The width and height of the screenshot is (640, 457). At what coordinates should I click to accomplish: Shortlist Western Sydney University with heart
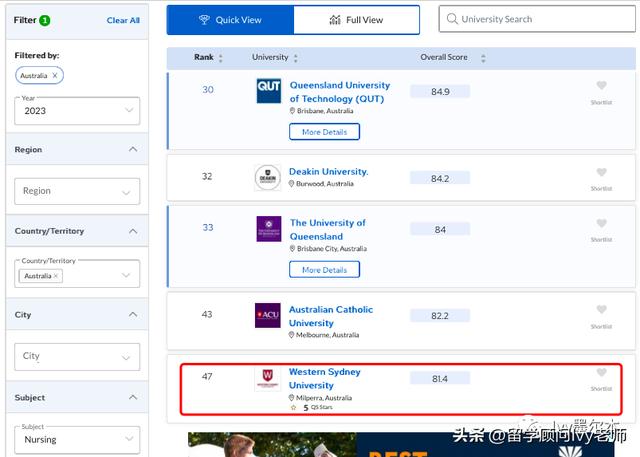point(601,372)
